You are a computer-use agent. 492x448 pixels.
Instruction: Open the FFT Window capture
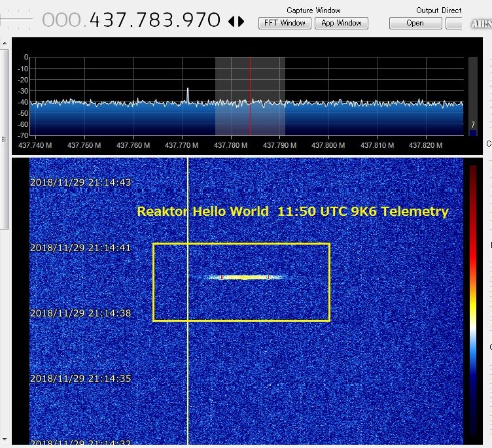pyautogui.click(x=285, y=23)
